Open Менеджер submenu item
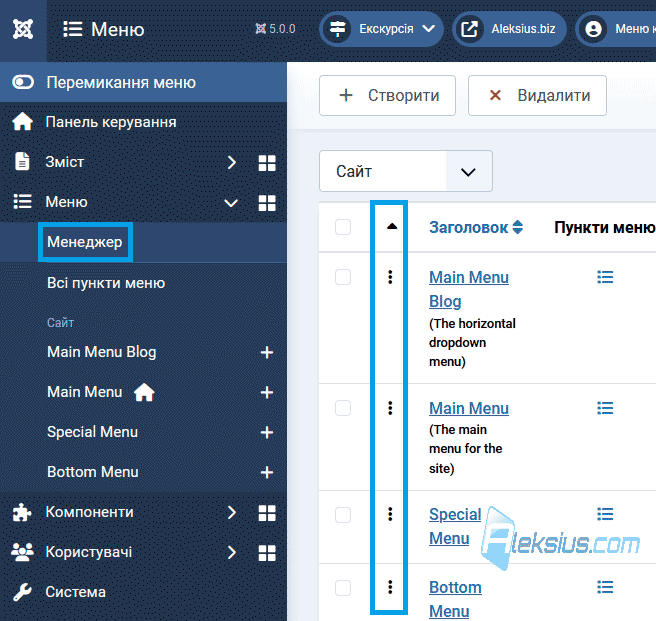The height and width of the screenshot is (621, 656). (85, 242)
